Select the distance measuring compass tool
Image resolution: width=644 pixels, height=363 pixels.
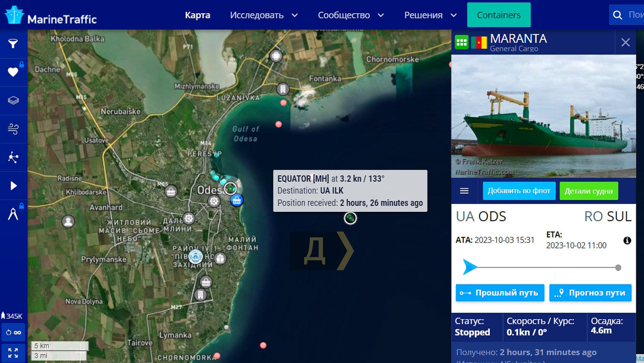tap(13, 214)
